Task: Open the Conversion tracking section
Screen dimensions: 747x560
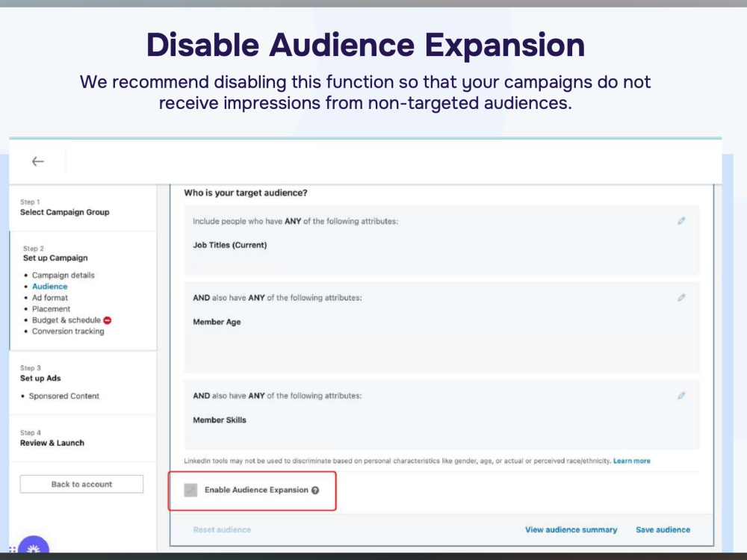Action: pos(68,332)
